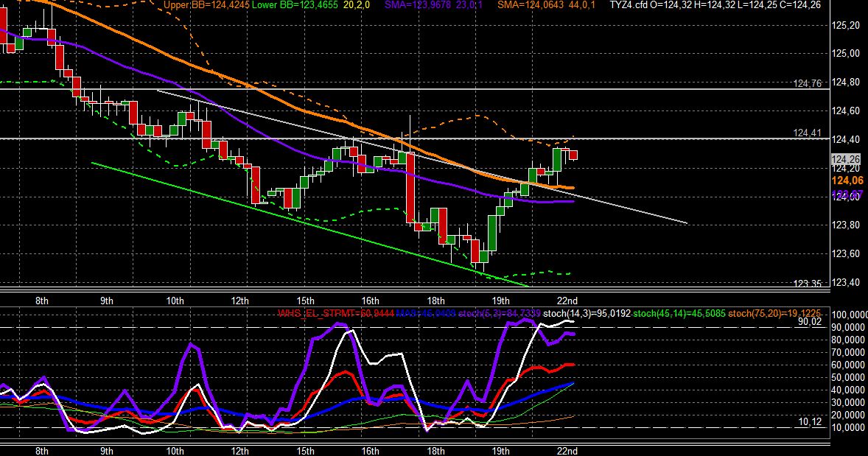Click the 125,20 price axis label
The image size is (868, 456).
click(x=846, y=26)
